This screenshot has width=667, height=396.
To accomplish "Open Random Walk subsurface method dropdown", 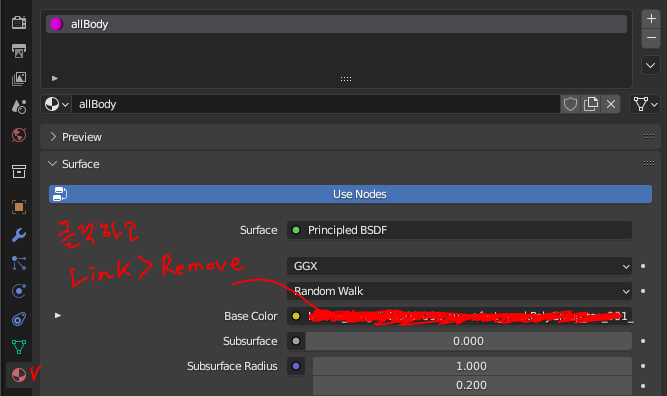I will point(459,291).
